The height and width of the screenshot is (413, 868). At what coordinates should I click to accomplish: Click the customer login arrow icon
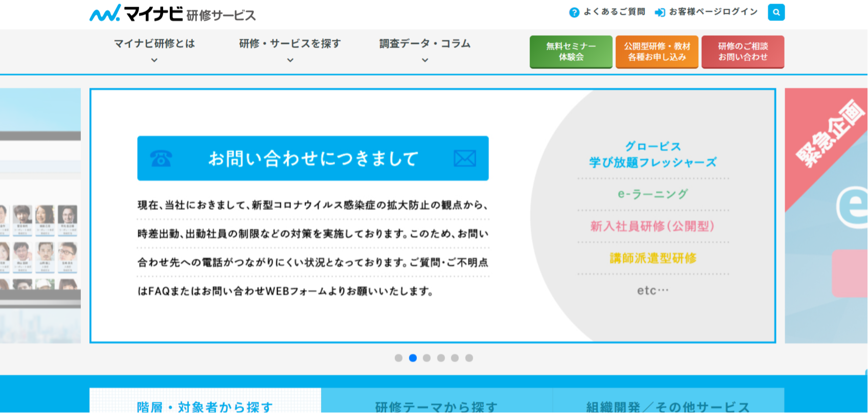[660, 12]
